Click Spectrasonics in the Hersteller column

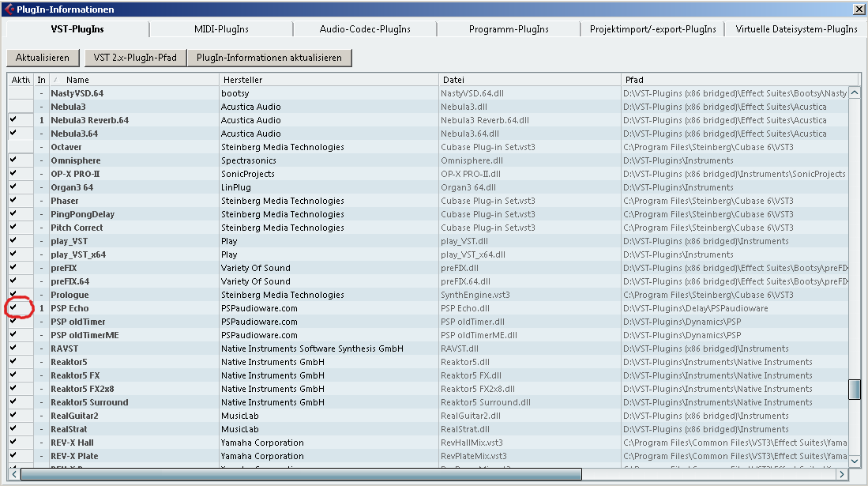click(249, 160)
